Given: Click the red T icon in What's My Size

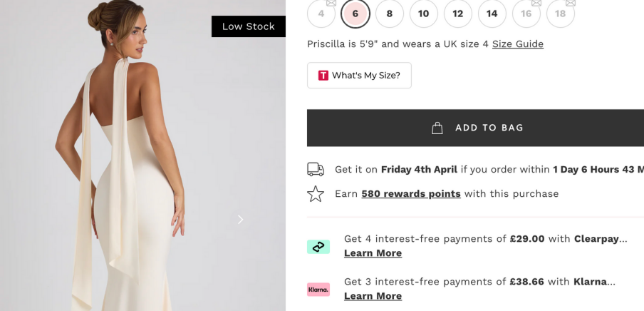Looking at the screenshot, I should [323, 76].
